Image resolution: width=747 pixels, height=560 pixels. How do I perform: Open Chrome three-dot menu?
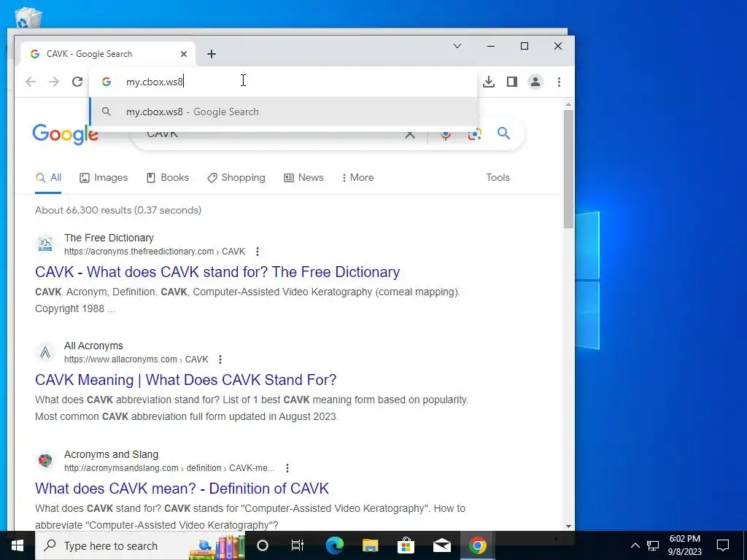(x=559, y=82)
